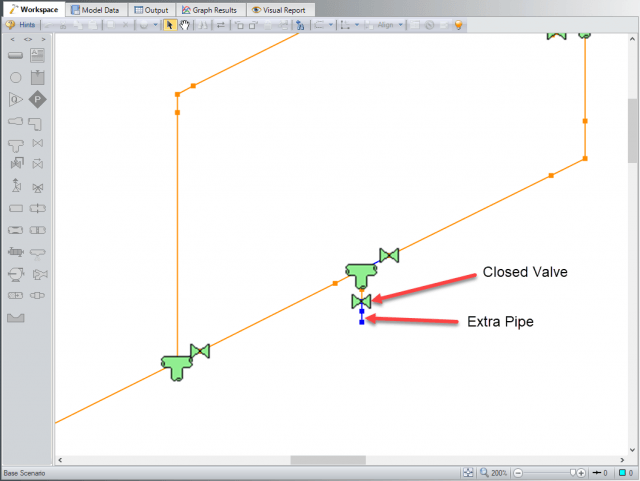
Task: Open the Visual Report tab
Action: (279, 10)
